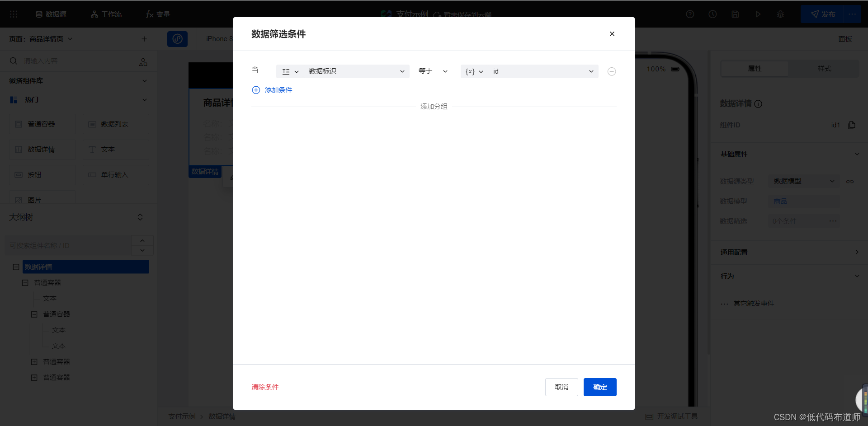Open the 等于 operator dropdown

click(x=433, y=71)
